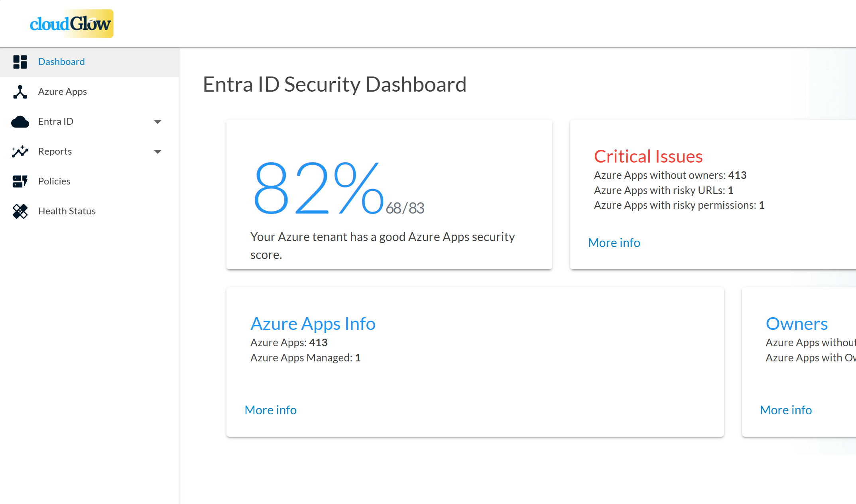Click the Dashboard icon in sidebar
The image size is (856, 504).
[x=20, y=61]
